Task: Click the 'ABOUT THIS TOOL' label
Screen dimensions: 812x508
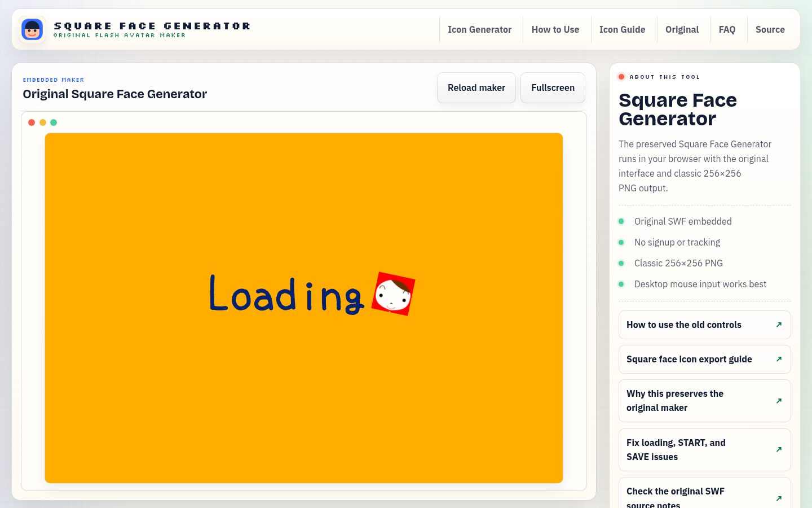Action: coord(665,77)
